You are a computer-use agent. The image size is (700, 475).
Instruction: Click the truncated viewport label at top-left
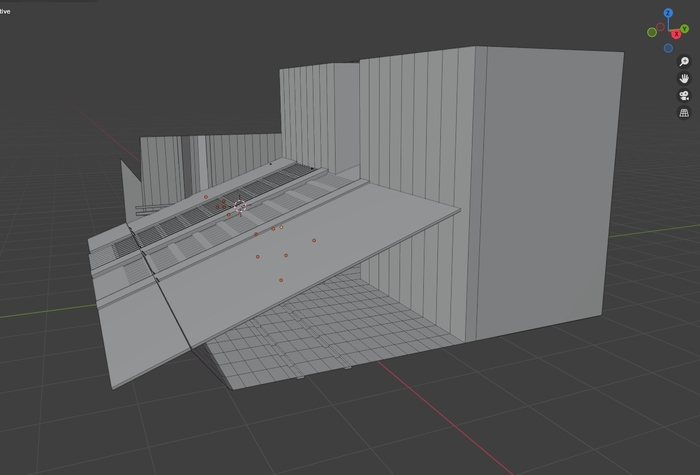(x=5, y=11)
